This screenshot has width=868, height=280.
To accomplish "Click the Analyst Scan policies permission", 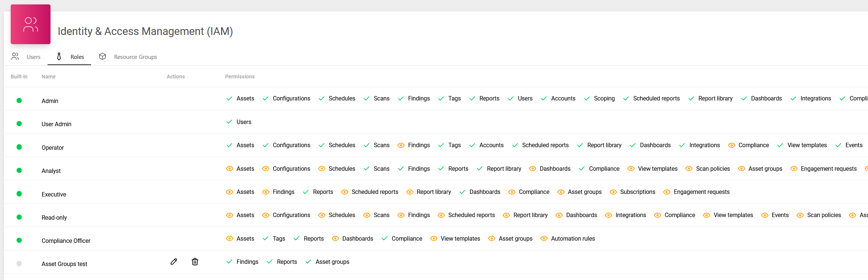I will pyautogui.click(x=712, y=169).
